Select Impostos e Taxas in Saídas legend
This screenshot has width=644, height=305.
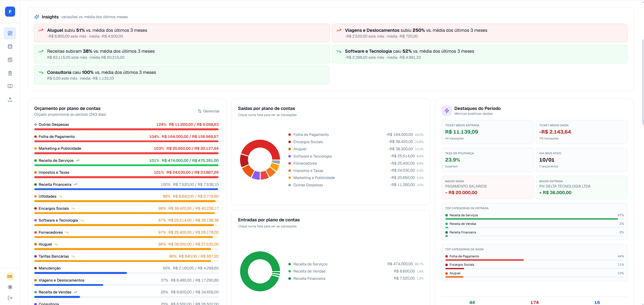[x=308, y=171]
